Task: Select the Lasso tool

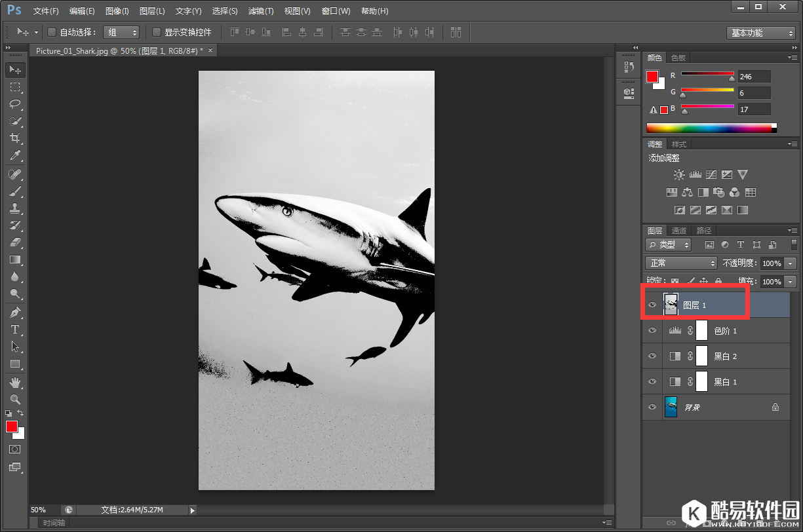Action: [x=15, y=104]
